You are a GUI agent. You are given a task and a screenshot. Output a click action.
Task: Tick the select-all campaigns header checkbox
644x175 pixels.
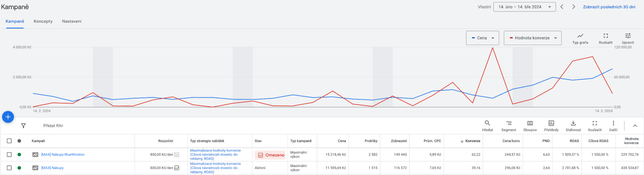[9, 141]
